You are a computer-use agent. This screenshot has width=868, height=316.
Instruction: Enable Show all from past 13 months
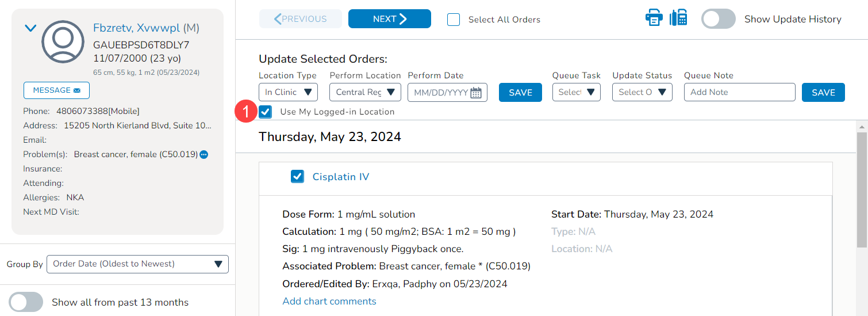(26, 302)
